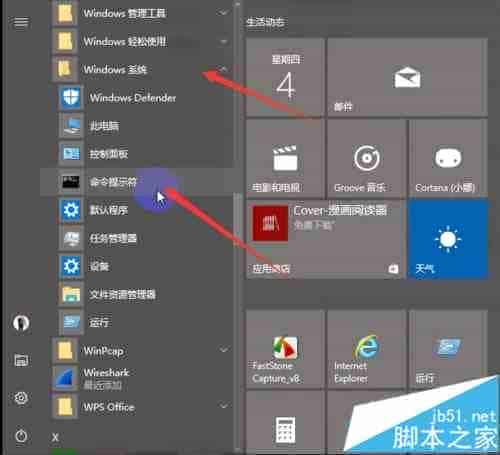Screen dimensions: 500x455
Task: Open 此电脑 computer icon
Action: click(70, 126)
